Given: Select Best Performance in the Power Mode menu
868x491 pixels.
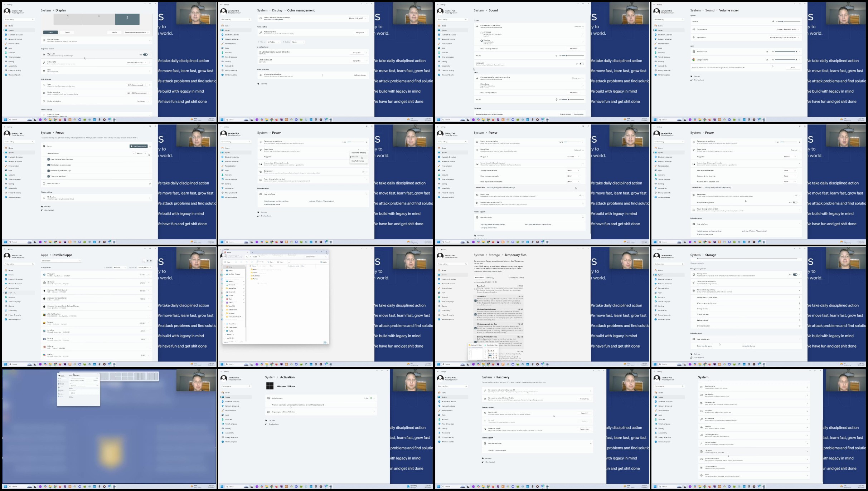Looking at the screenshot, I should tap(358, 161).
